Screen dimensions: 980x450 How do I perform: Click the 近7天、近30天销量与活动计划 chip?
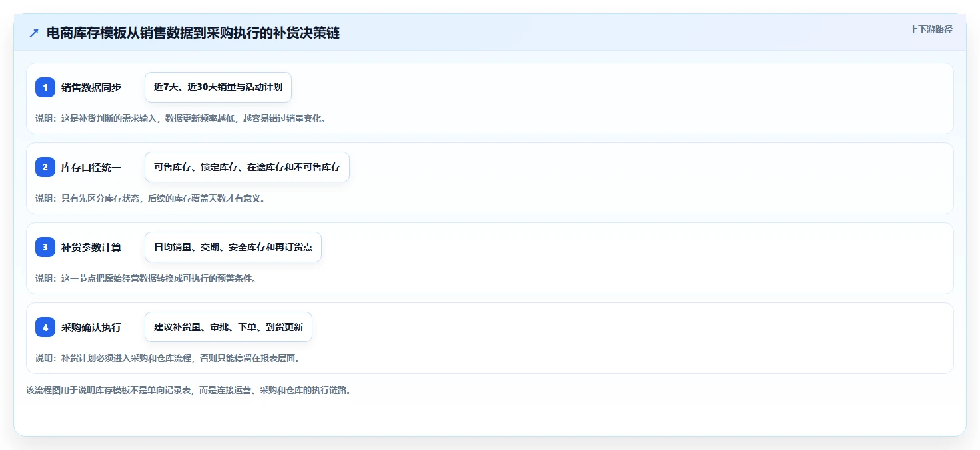218,87
